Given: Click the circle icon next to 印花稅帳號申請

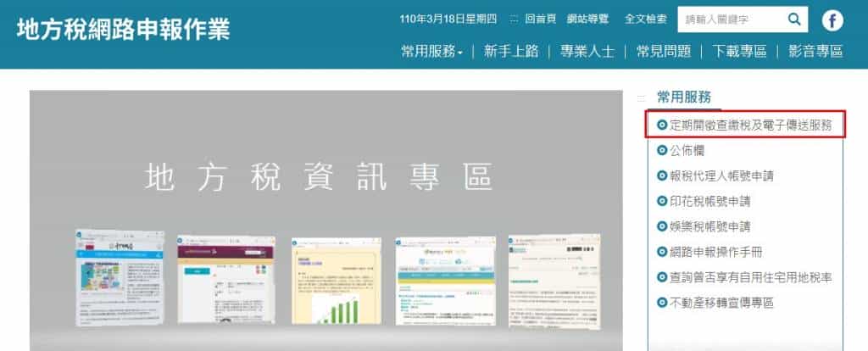Looking at the screenshot, I should pyautogui.click(x=662, y=201).
